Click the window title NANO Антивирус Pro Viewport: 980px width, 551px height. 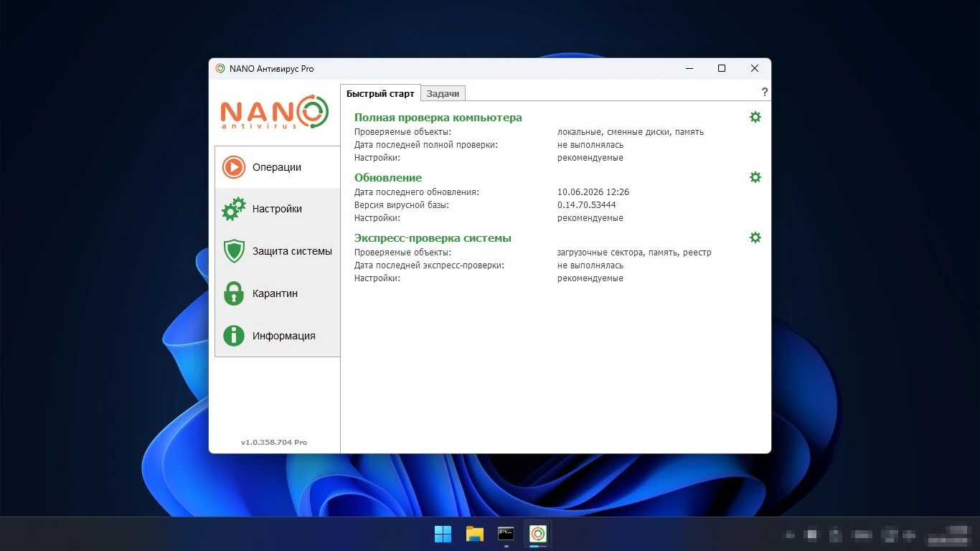pyautogui.click(x=272, y=69)
